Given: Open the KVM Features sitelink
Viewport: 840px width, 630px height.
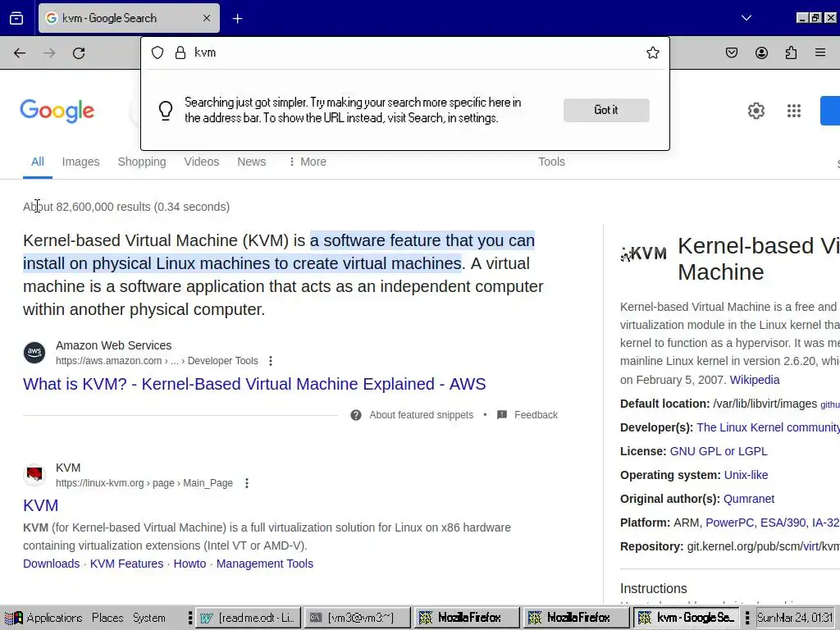Looking at the screenshot, I should coord(126,564).
